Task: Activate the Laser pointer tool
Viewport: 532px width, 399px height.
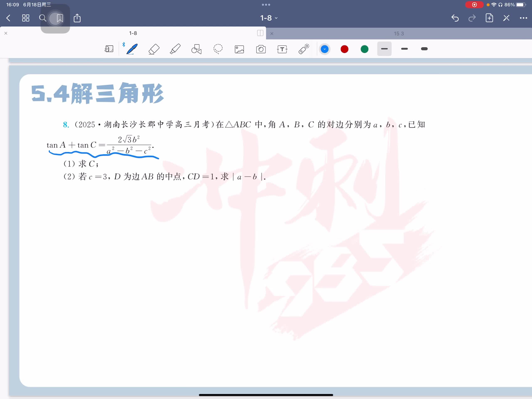Action: click(x=304, y=49)
